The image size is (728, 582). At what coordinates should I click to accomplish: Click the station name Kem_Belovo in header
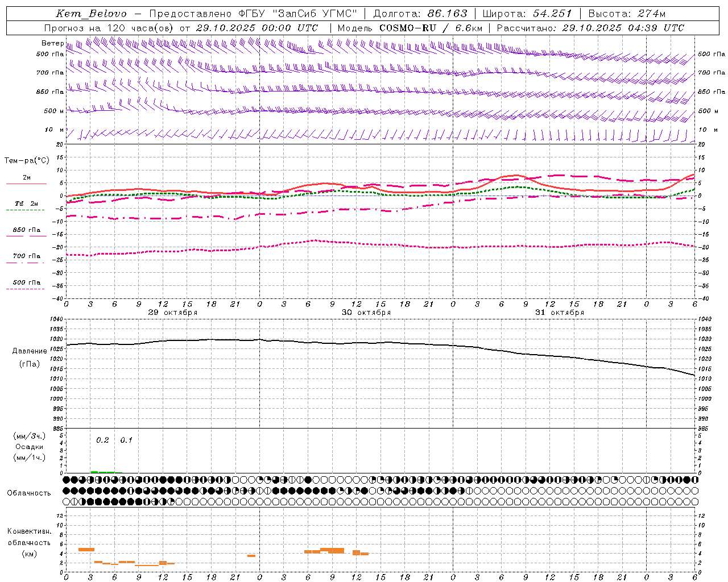pos(92,14)
